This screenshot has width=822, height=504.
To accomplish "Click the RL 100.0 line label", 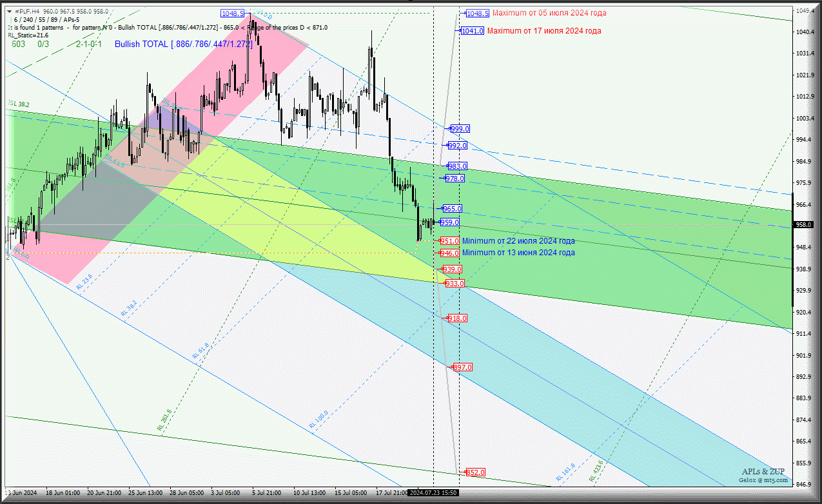I will click(x=318, y=420).
